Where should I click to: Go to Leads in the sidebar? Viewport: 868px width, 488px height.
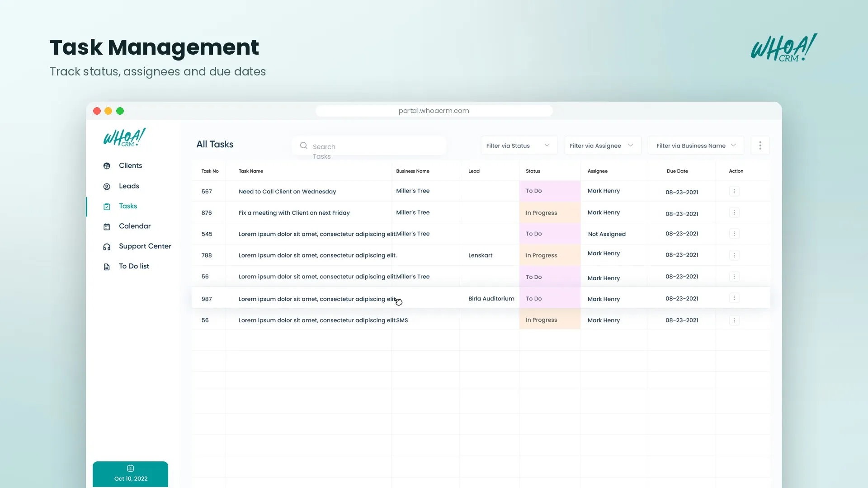click(x=129, y=186)
